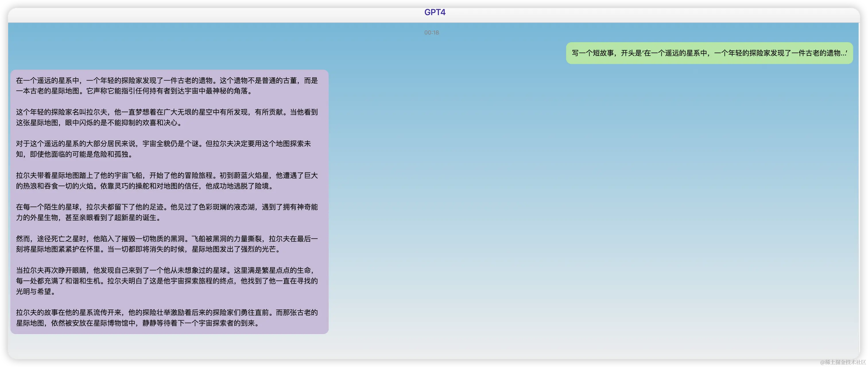This screenshot has width=868, height=367.
Task: Click empty chat area below purple reply
Action: (x=168, y=346)
